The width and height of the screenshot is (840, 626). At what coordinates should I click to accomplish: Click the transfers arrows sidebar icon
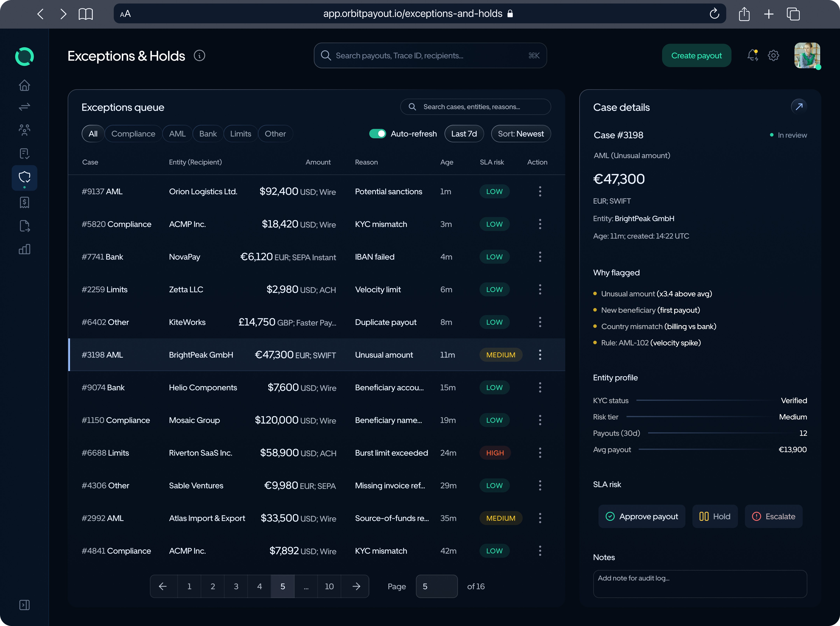tap(24, 107)
